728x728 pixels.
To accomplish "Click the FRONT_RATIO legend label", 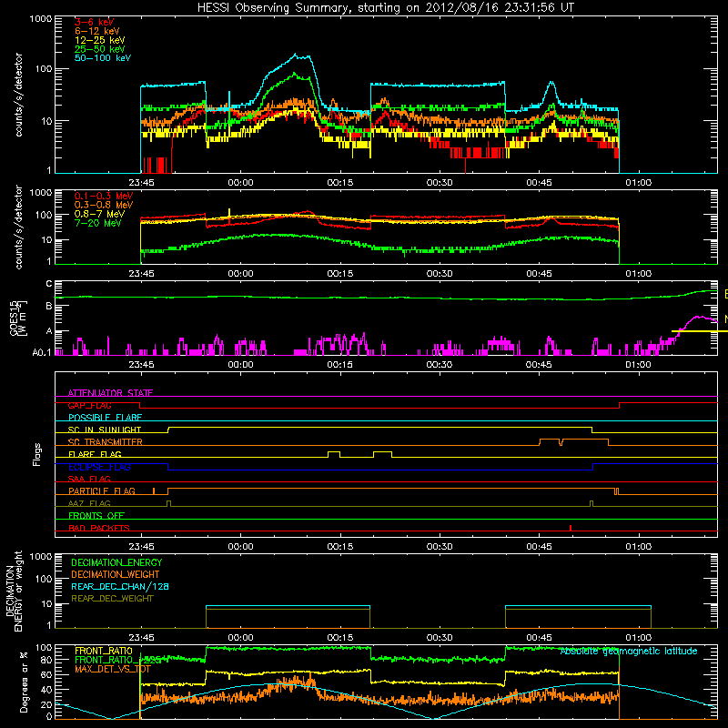I will coord(104,651).
